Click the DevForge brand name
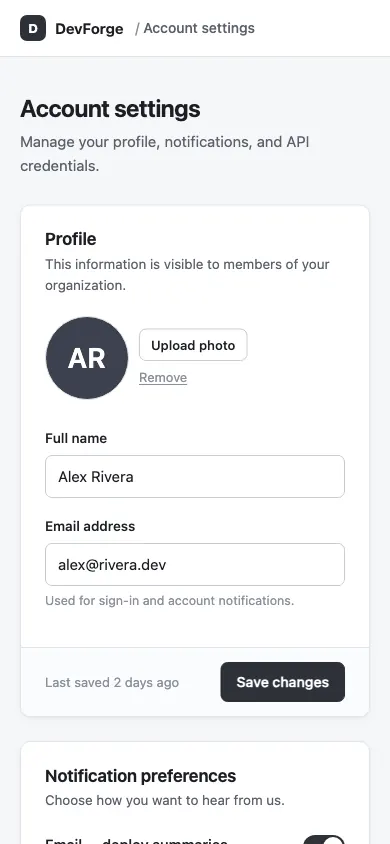 click(x=89, y=29)
